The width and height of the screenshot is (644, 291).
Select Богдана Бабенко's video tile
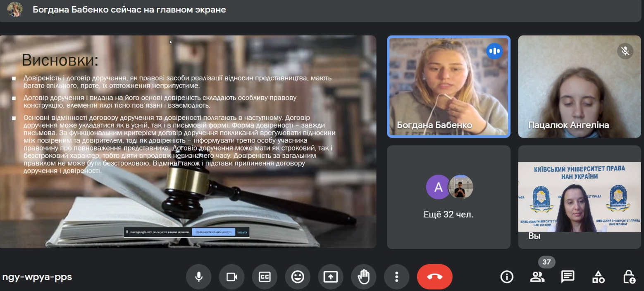tap(448, 86)
